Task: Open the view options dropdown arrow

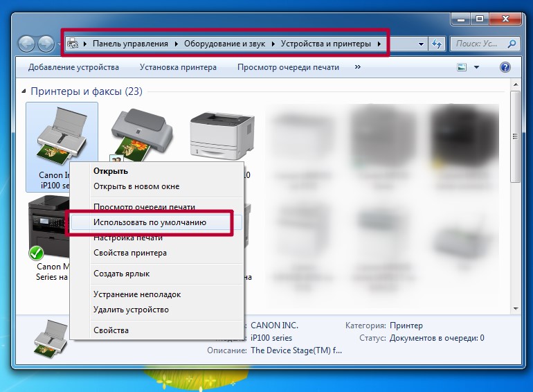Action: point(476,67)
